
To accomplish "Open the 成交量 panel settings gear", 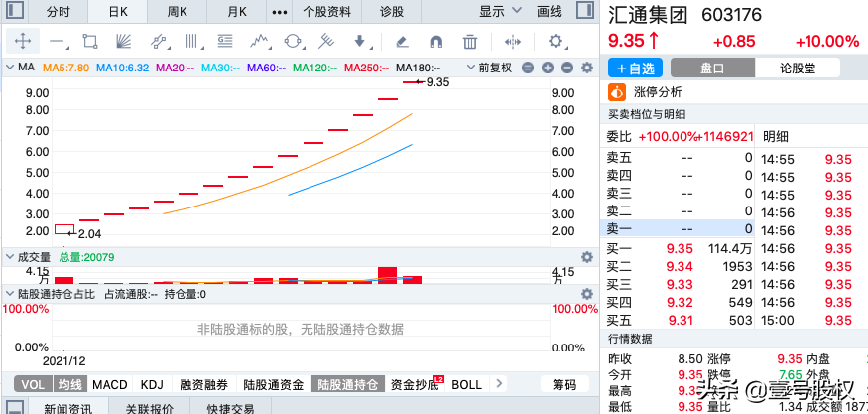I will click(x=587, y=256).
